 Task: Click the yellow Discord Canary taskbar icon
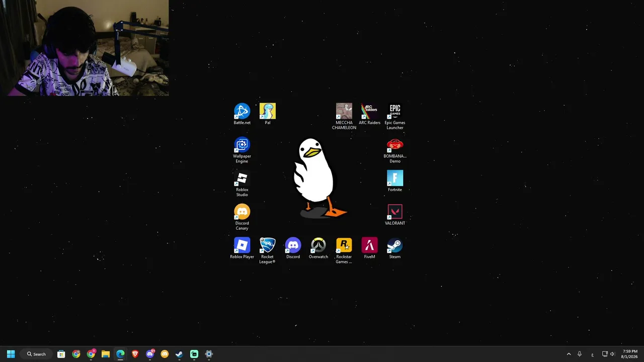(165, 354)
